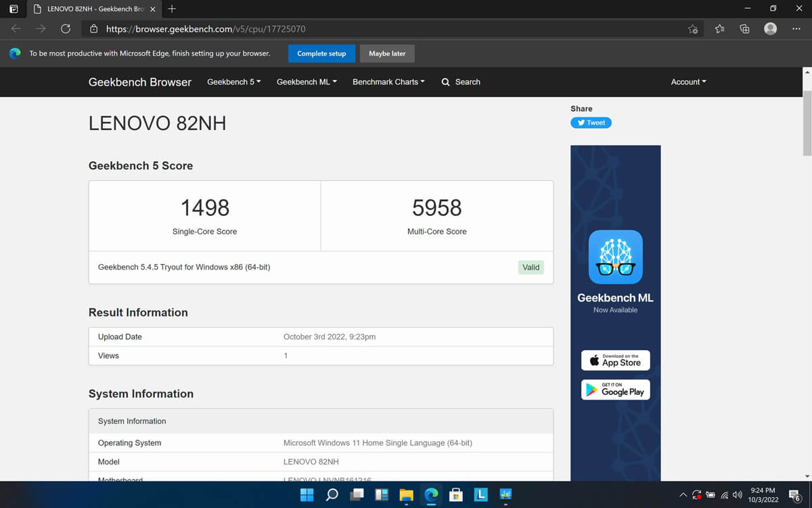Viewport: 812px width, 508px height.
Task: Click the sync update tray icon
Action: (x=696, y=495)
